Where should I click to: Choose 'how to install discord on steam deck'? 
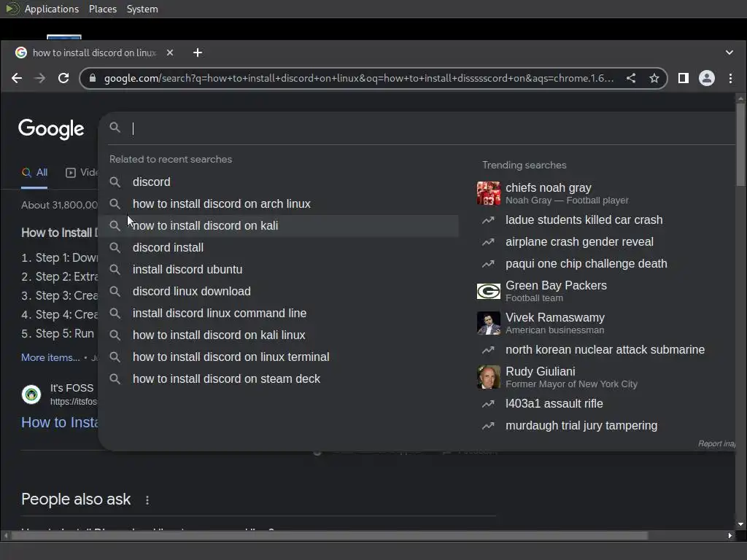point(279,379)
